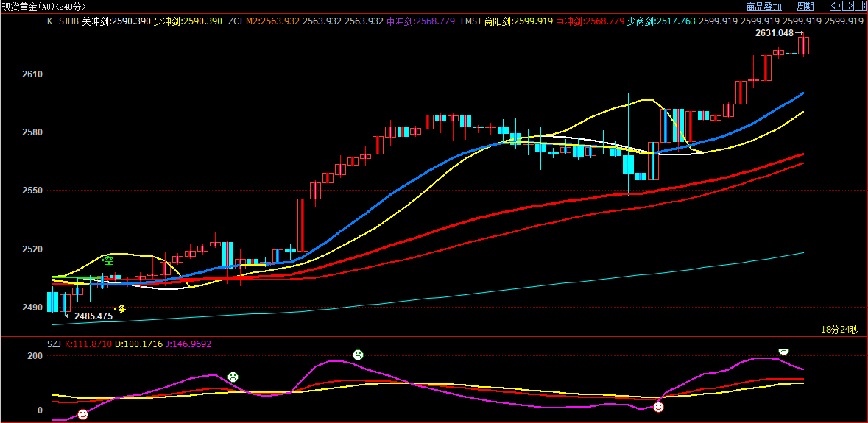Click the red smiley buy signal near 2485
The height and width of the screenshot is (423, 868).
click(82, 415)
